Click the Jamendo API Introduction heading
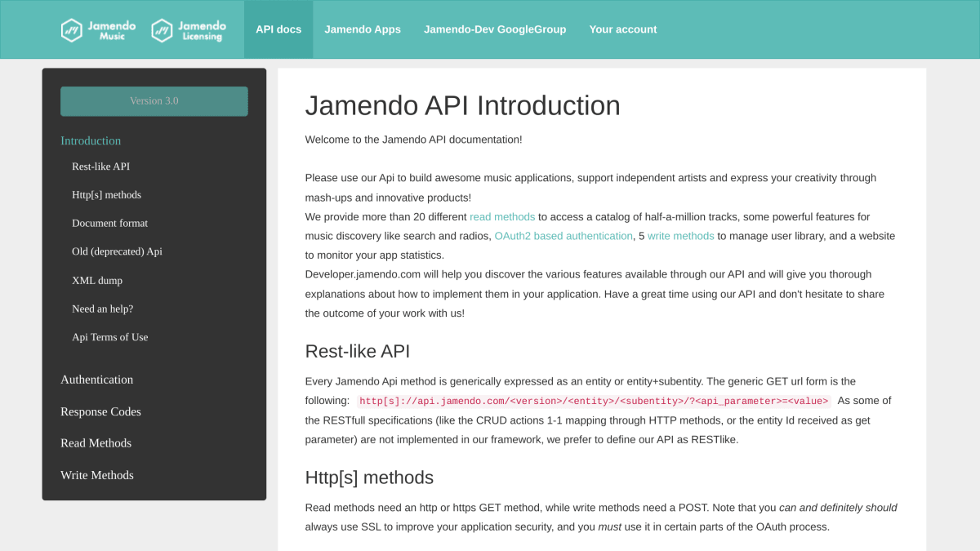 (462, 106)
